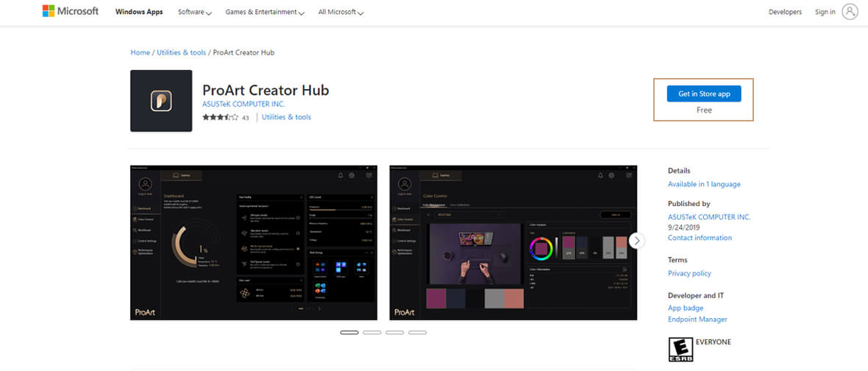
Task: Select the fourth carousel page indicator
Action: point(417,332)
